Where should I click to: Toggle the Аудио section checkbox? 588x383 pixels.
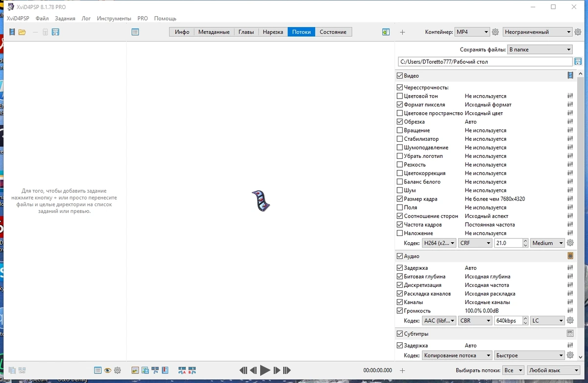[399, 256]
